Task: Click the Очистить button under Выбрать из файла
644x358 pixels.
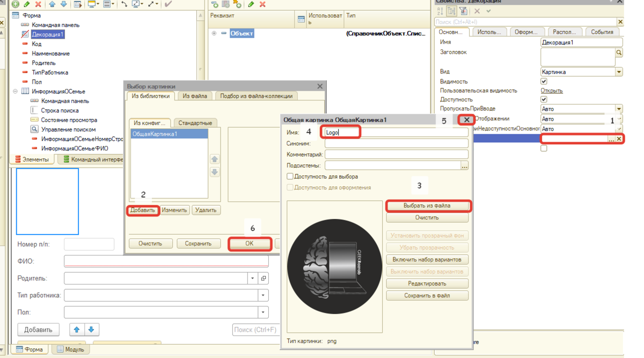Action: pos(427,218)
